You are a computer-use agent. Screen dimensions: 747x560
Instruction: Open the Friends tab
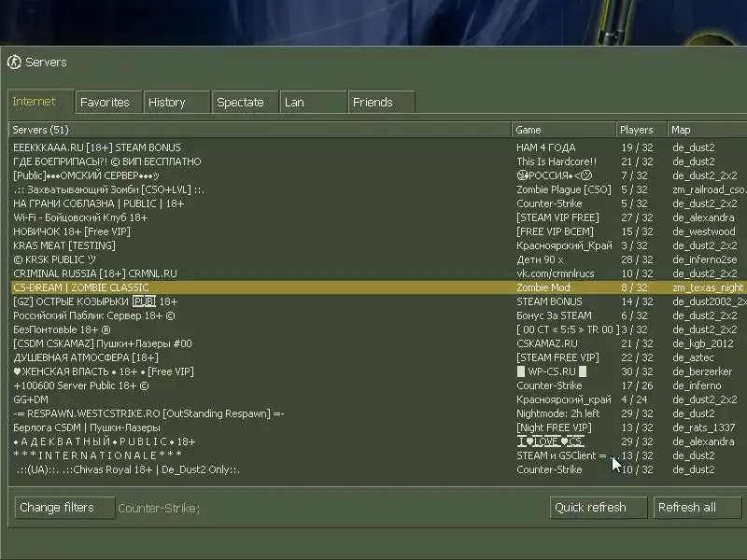[x=381, y=102]
